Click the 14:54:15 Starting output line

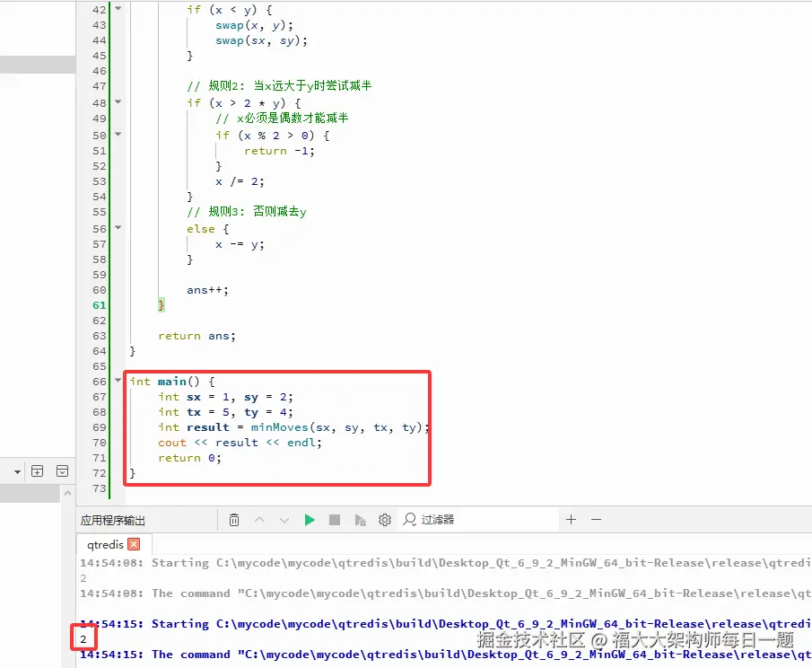coord(445,624)
